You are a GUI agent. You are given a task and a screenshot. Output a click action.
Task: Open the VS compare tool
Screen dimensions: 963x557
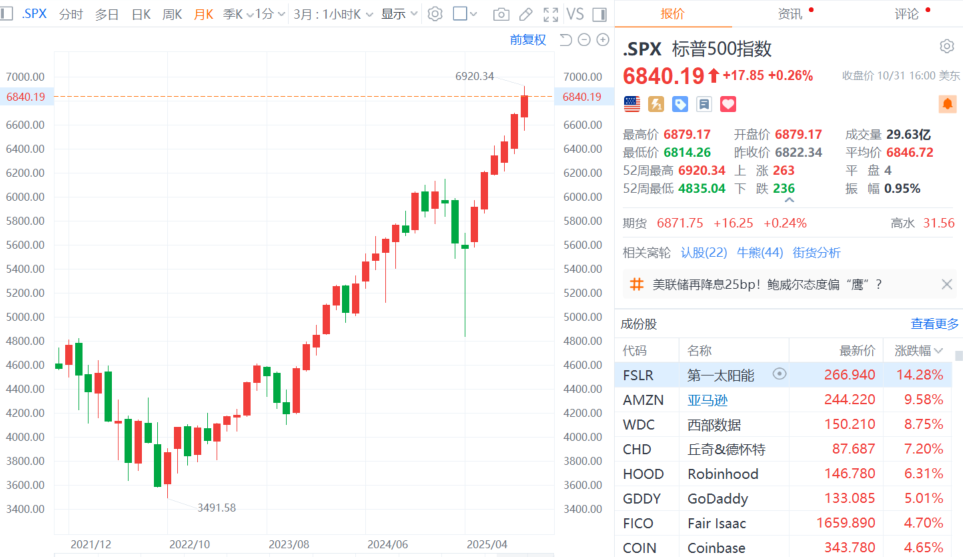[x=575, y=14]
